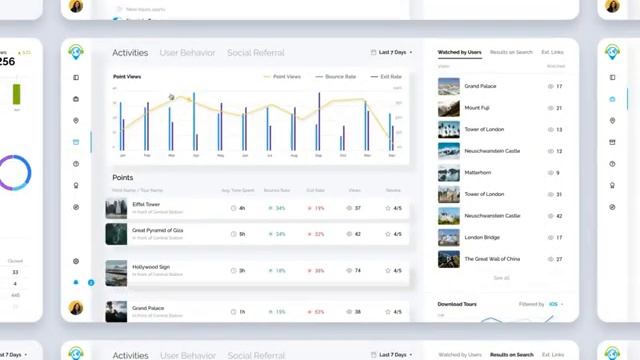Open the layout panel icon in main sidebar

[76, 78]
